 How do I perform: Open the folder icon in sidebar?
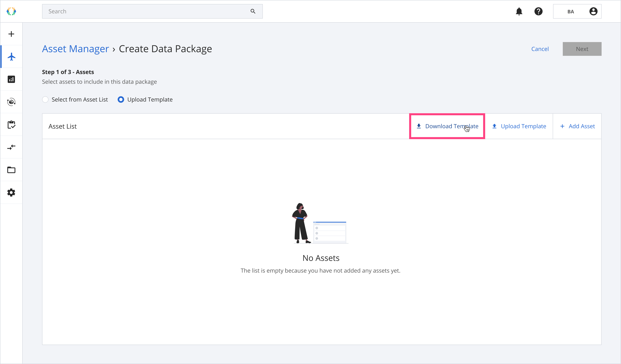pyautogui.click(x=11, y=170)
